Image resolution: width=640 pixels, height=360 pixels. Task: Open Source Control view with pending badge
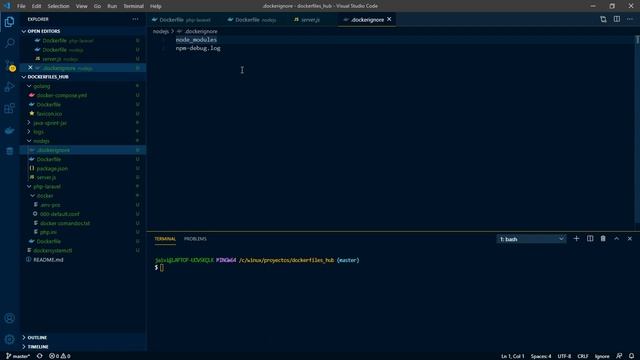tap(9, 65)
